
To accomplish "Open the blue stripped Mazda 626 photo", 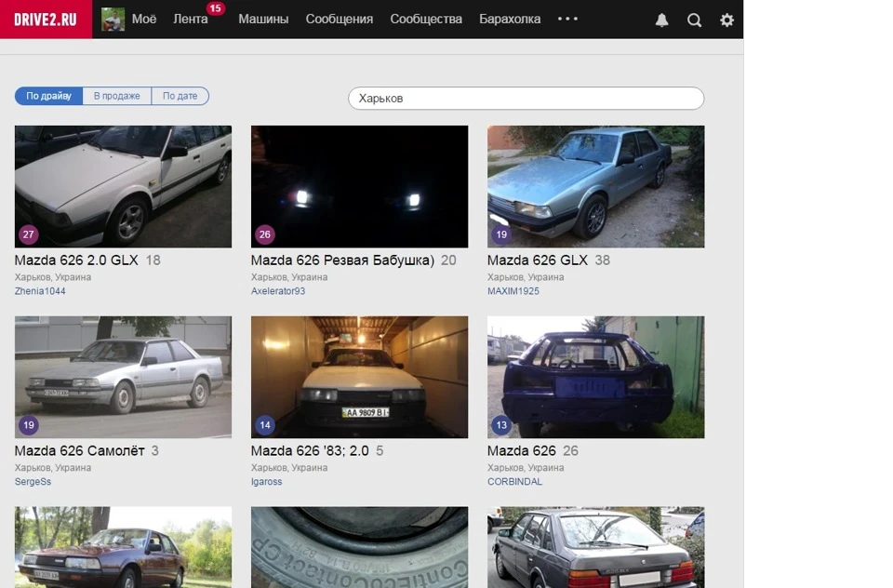I will coord(595,377).
